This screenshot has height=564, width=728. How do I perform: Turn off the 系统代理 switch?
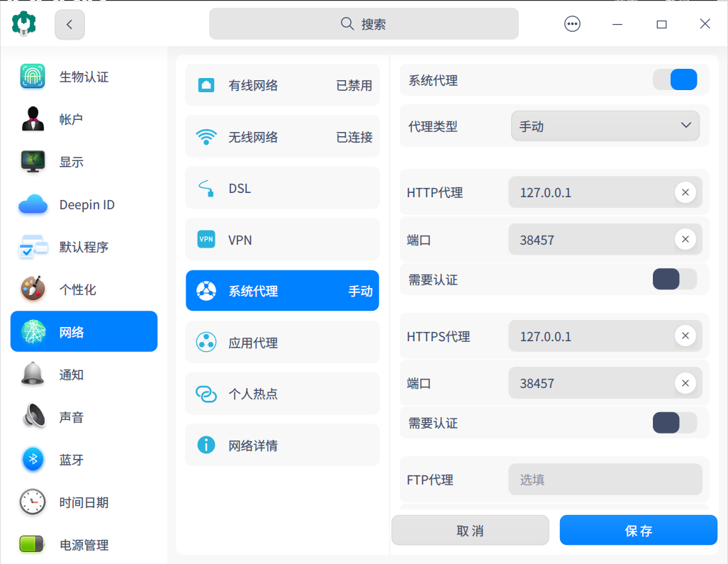point(675,79)
